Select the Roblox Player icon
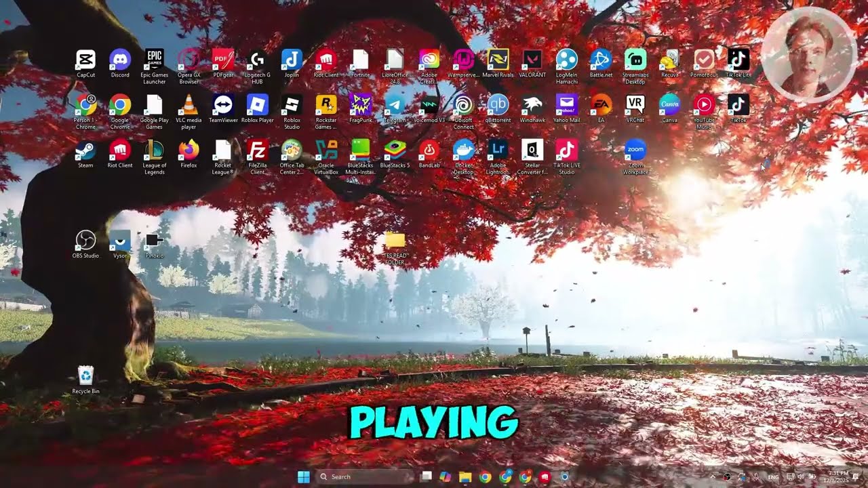The height and width of the screenshot is (488, 868). (x=257, y=104)
